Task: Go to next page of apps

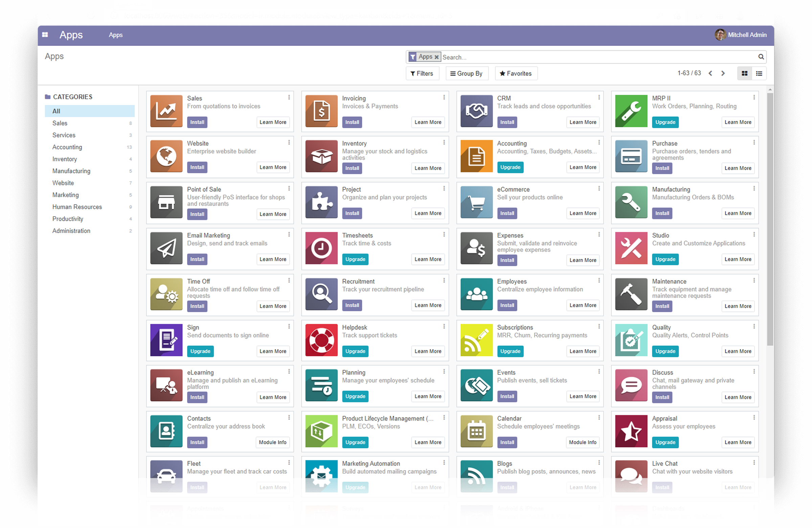Action: click(723, 73)
